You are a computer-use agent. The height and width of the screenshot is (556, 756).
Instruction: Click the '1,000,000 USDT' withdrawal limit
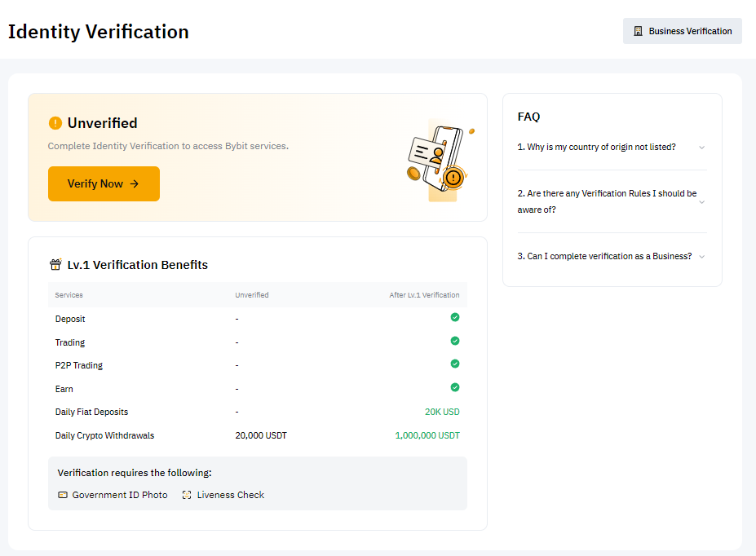click(427, 435)
